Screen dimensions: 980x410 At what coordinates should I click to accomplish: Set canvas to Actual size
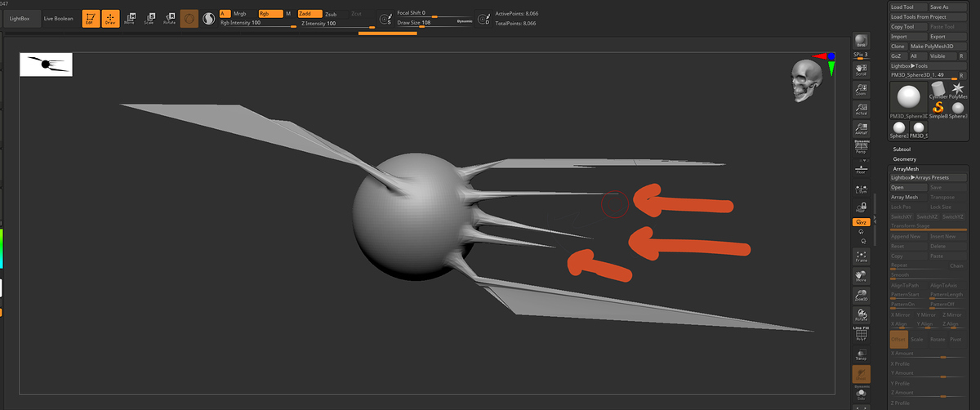click(x=861, y=109)
